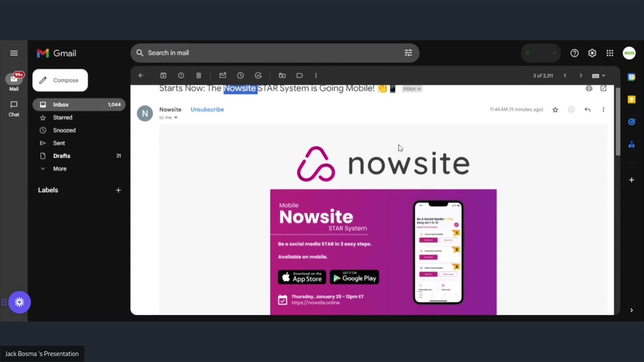Image resolution: width=644 pixels, height=362 pixels.
Task: Remove the Inbox label chip
Action: (x=419, y=88)
